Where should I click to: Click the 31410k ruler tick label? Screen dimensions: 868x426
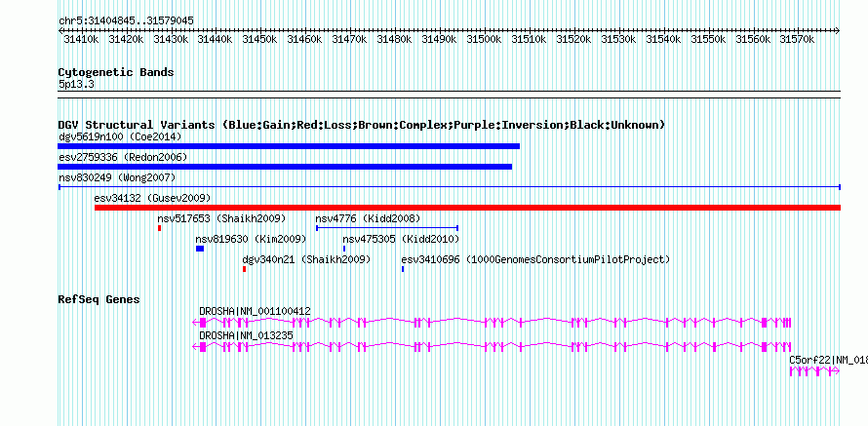pyautogui.click(x=81, y=39)
